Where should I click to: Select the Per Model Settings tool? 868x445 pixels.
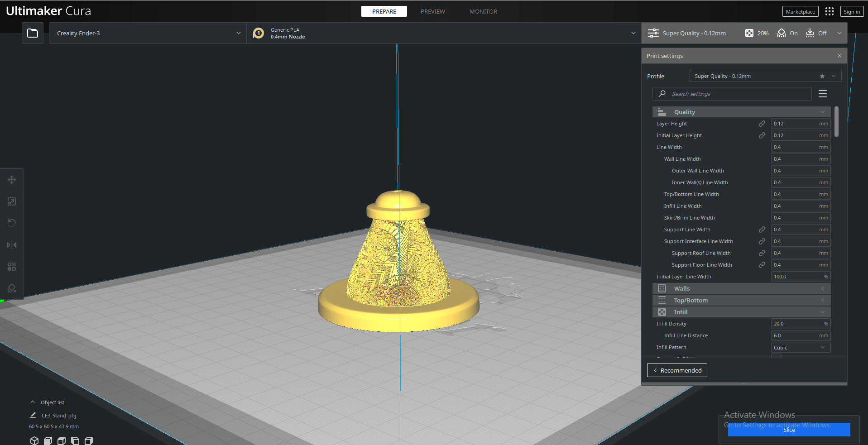12,267
